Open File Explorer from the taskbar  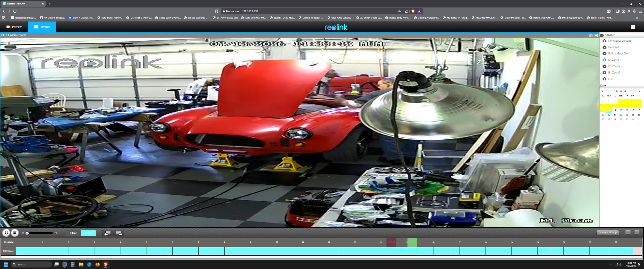tap(81, 264)
